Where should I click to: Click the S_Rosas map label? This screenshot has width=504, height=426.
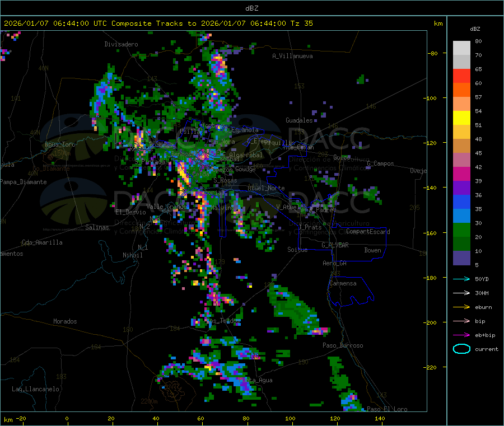pyautogui.click(x=225, y=181)
